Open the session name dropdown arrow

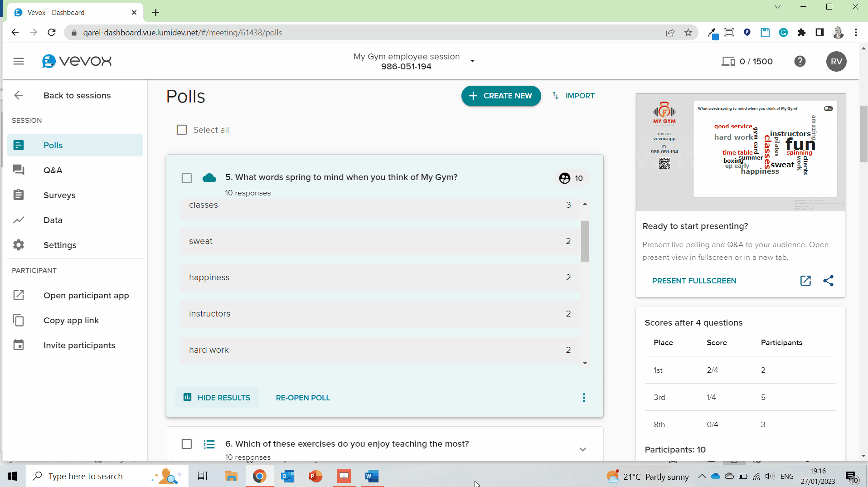coord(473,61)
